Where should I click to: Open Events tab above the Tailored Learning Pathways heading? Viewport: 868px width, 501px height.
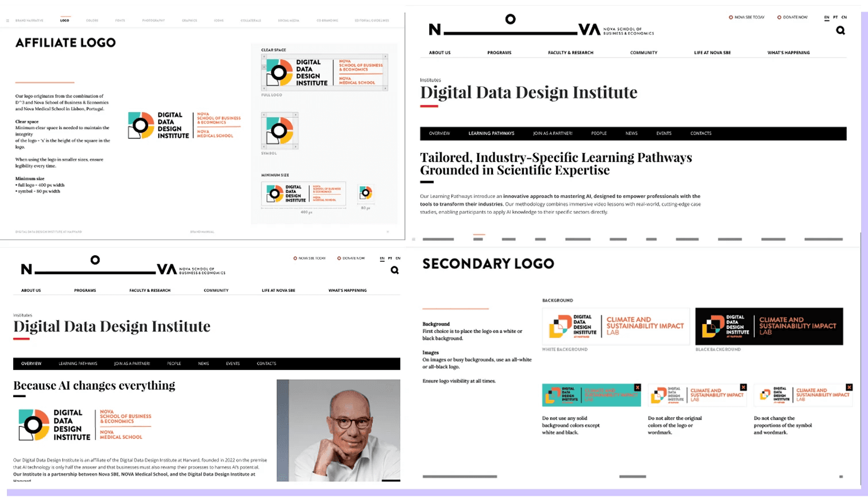(x=664, y=133)
